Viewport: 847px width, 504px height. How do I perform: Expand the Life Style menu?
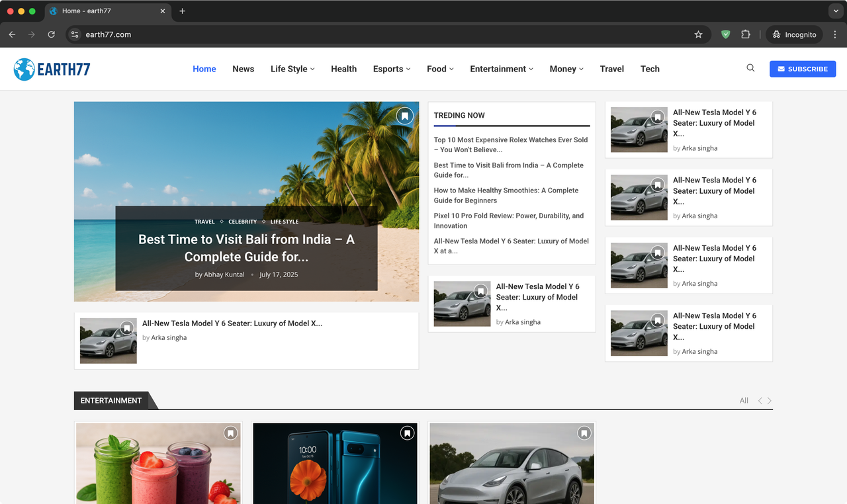[292, 69]
